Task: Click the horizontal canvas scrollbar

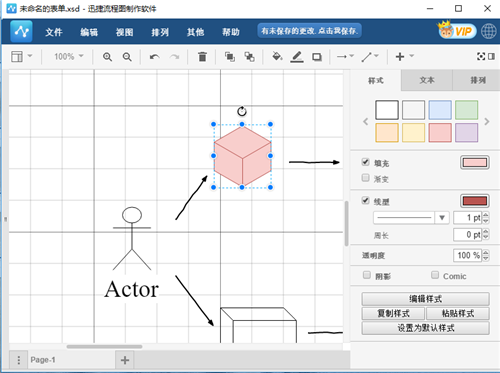Action: pos(104,347)
